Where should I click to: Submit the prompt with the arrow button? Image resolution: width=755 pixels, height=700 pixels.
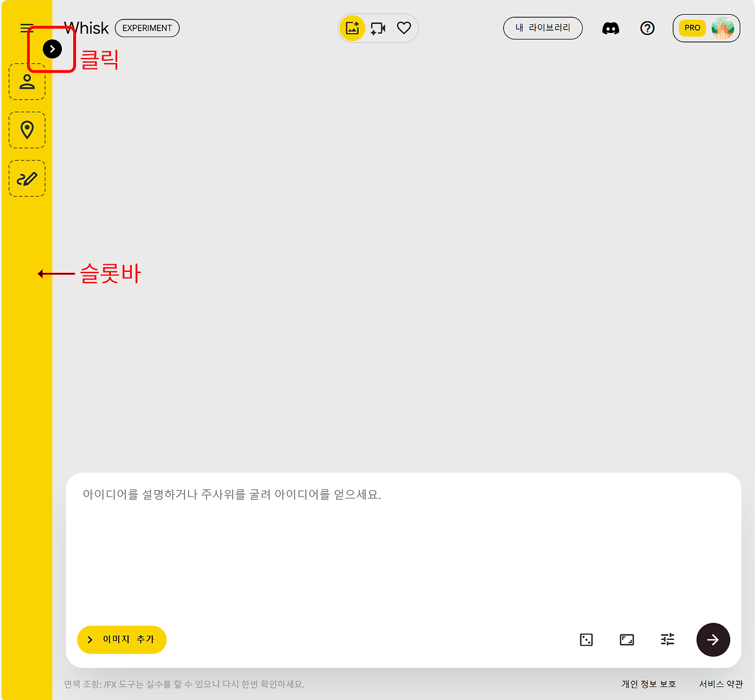click(713, 639)
